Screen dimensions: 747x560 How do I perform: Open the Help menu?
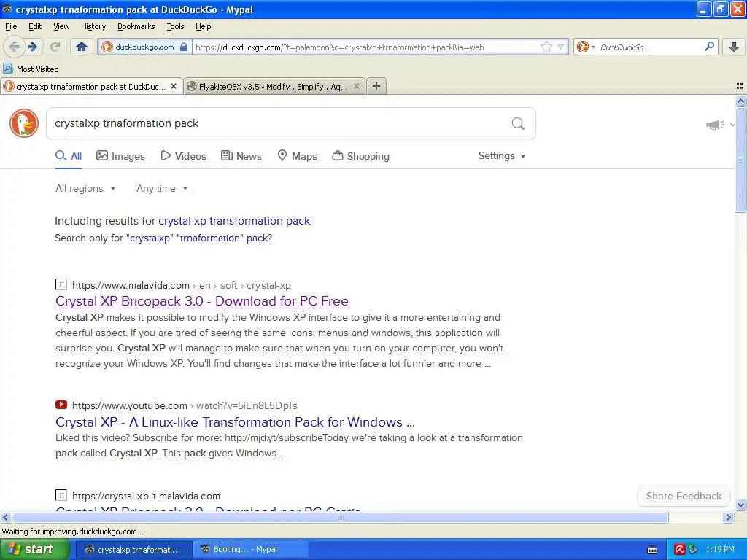[x=203, y=26]
